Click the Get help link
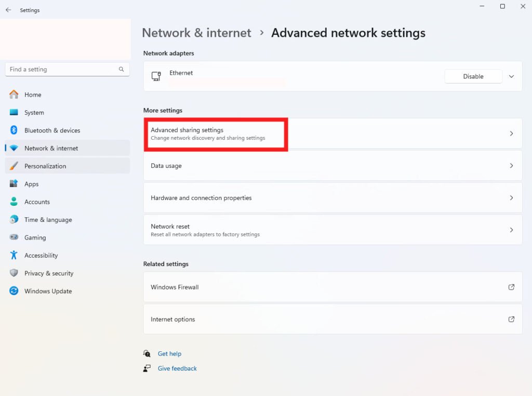The height and width of the screenshot is (396, 532). (169, 354)
